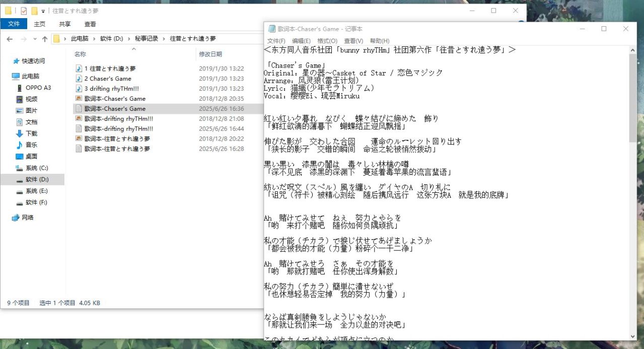Click the folder icon in the Explorer title bar
The height and width of the screenshot is (349, 644).
(x=8, y=11)
